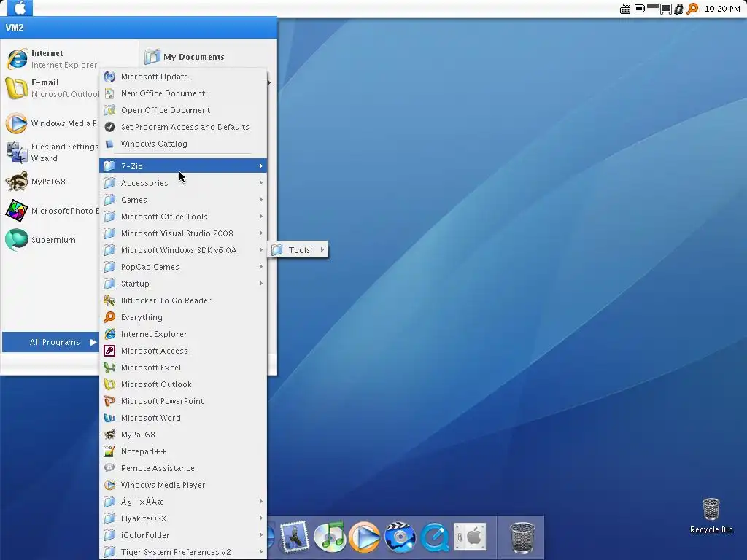Open MyPal 68 from All Programs list
Screen dimensions: 747x560
point(183,435)
